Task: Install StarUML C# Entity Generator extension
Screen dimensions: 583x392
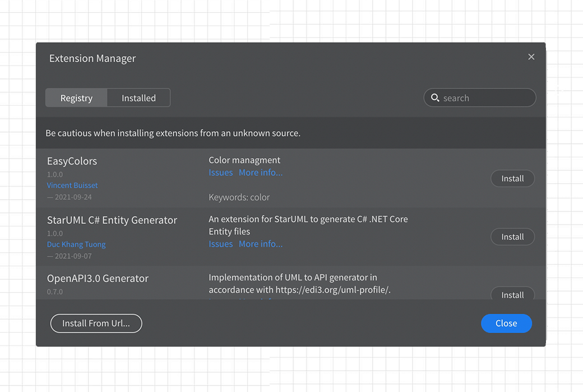Action: (512, 237)
